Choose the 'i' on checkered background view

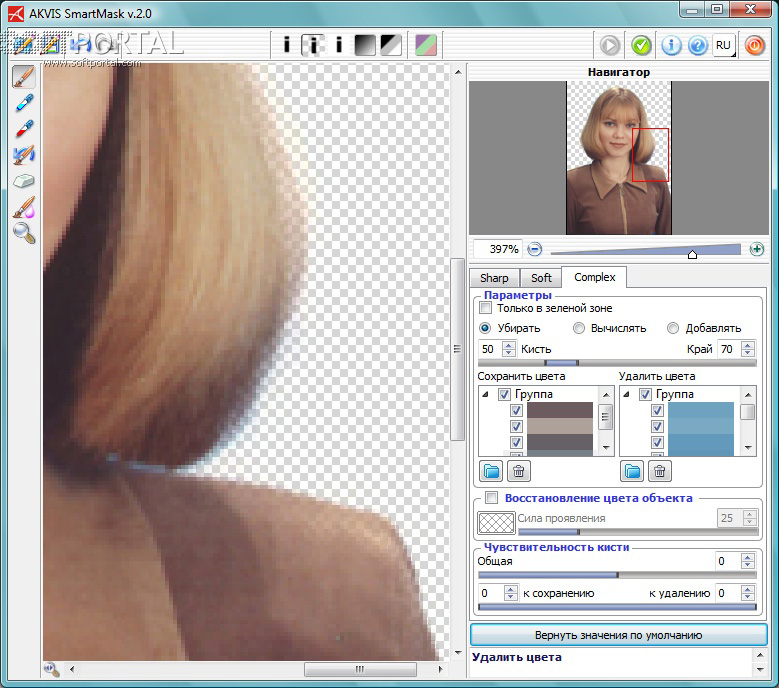[313, 45]
